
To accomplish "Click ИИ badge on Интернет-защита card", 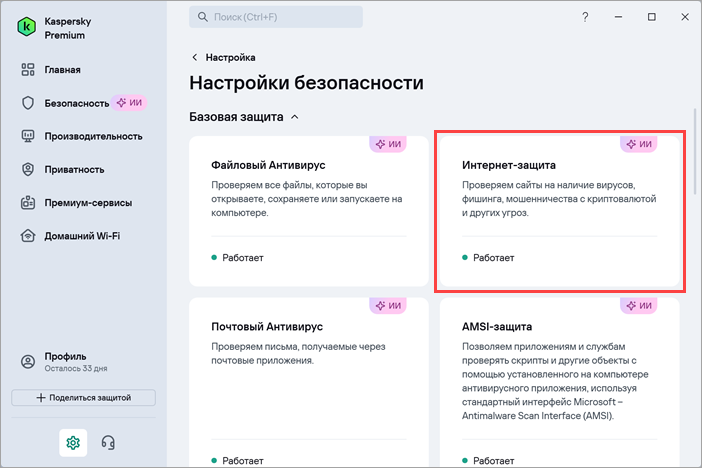I will [639, 144].
